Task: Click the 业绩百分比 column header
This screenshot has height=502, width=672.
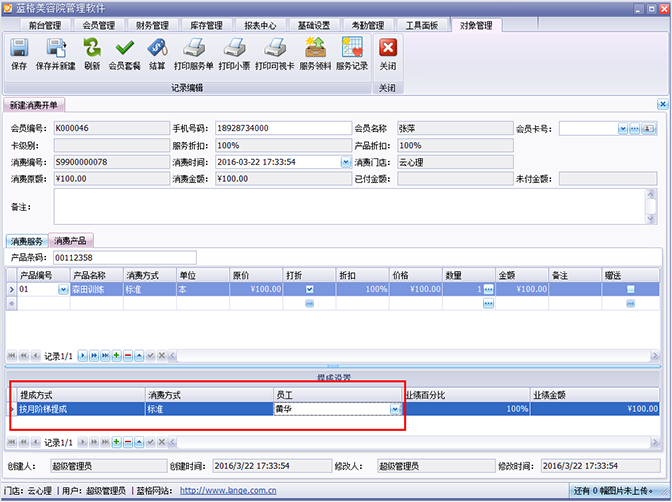Action: pos(466,395)
